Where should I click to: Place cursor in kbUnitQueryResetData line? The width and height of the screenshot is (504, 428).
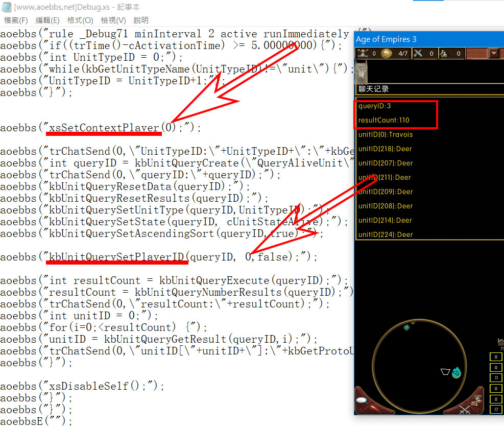125,186
